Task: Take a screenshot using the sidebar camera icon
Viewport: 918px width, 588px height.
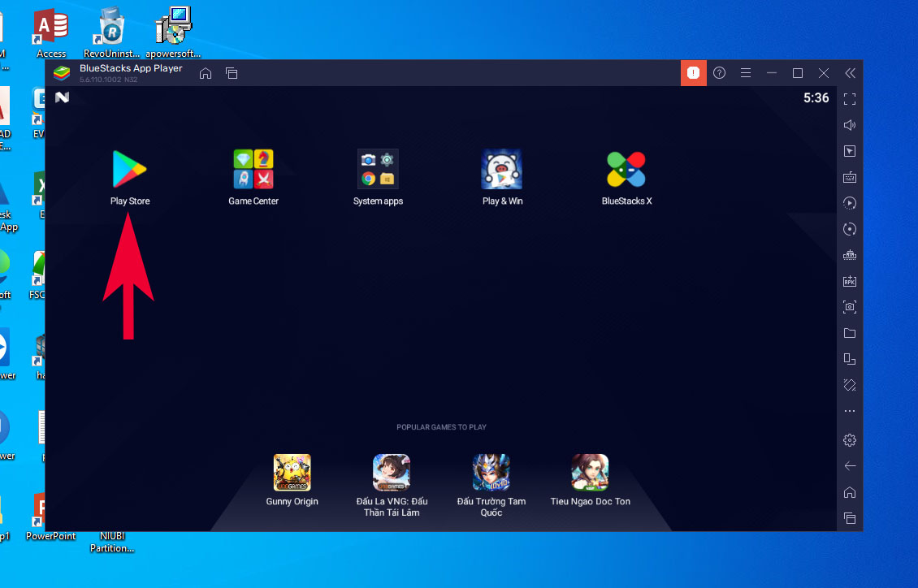Action: tap(850, 307)
